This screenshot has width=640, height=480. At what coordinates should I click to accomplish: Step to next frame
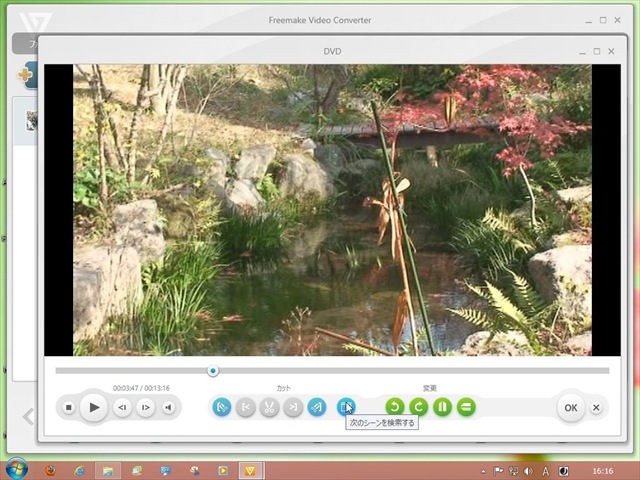pyautogui.click(x=146, y=407)
